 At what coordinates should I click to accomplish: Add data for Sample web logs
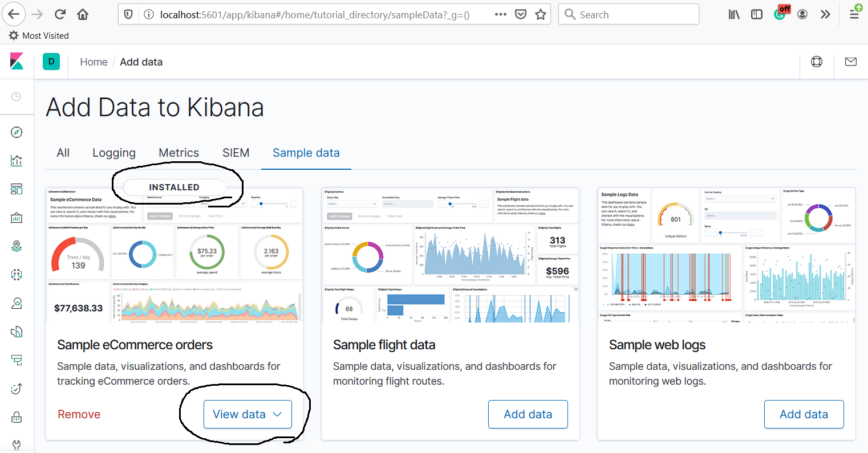click(x=804, y=414)
